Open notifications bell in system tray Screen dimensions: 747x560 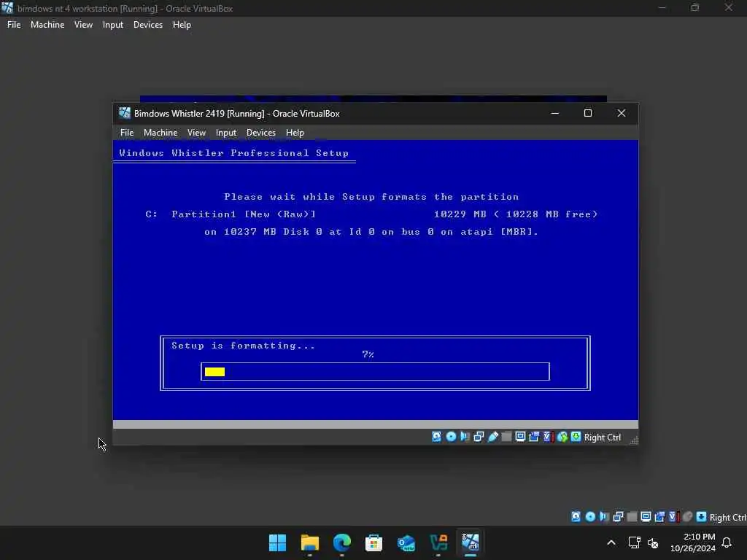pos(727,542)
